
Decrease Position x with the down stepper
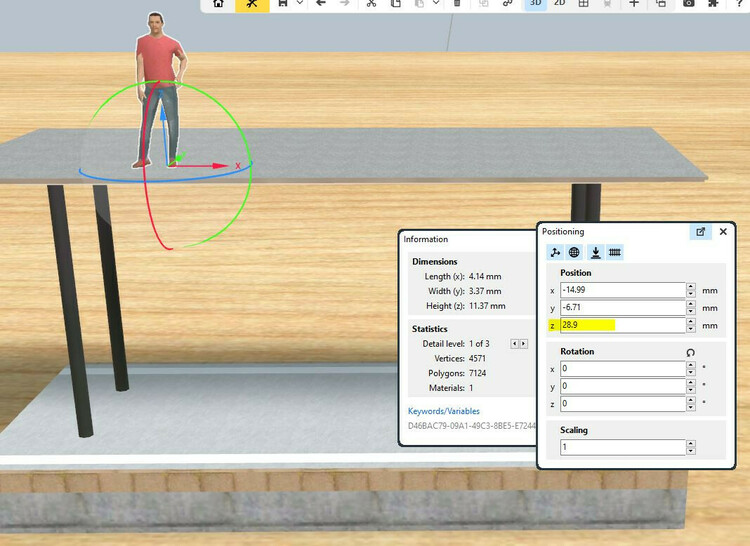(x=691, y=294)
